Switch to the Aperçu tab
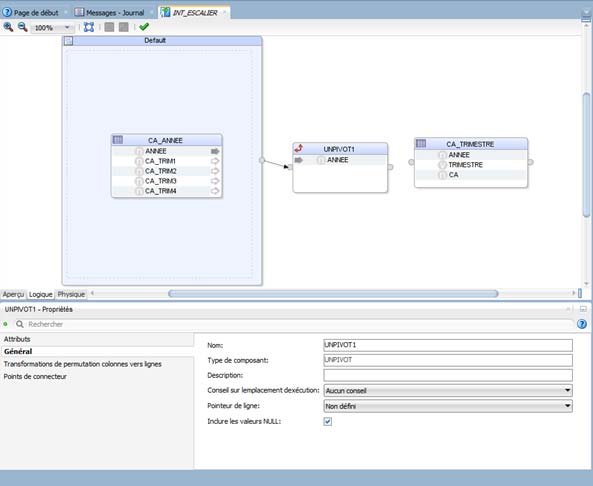593x486 pixels. click(13, 294)
